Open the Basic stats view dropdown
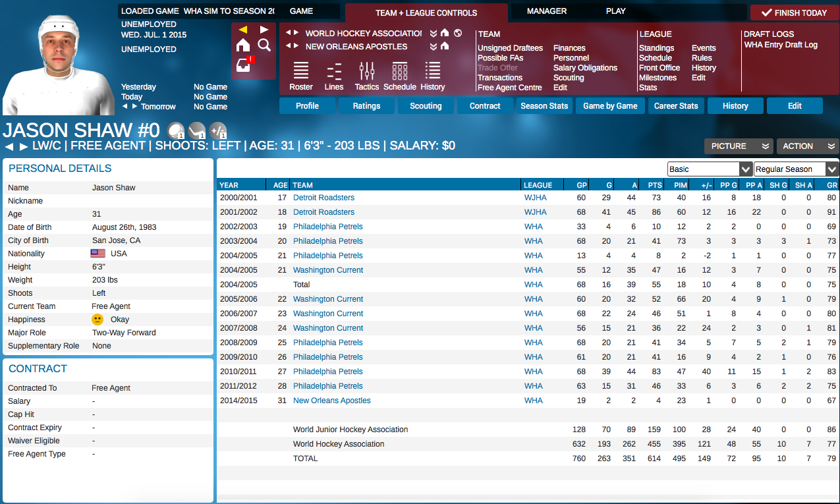 (710, 169)
